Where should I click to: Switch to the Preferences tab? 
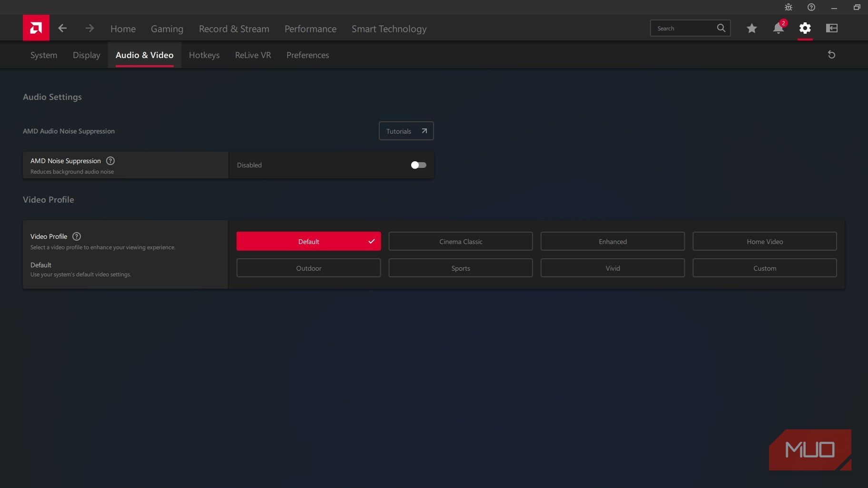pos(307,55)
